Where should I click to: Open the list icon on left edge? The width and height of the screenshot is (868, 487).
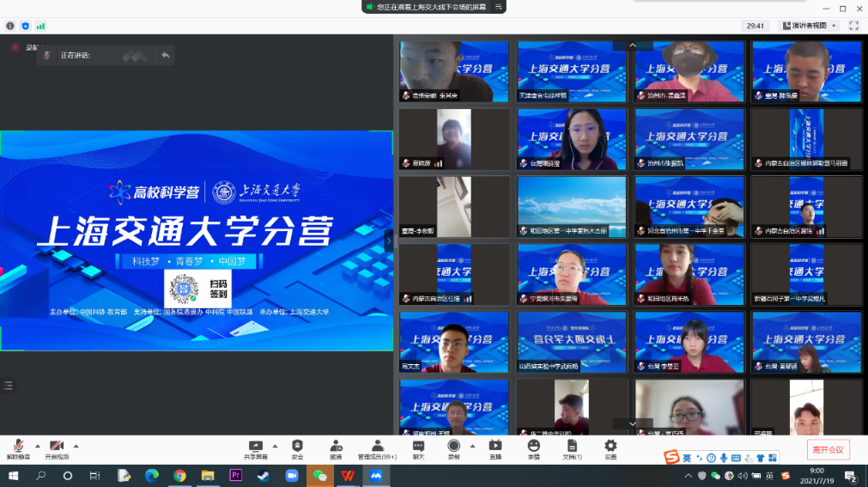tap(8, 385)
